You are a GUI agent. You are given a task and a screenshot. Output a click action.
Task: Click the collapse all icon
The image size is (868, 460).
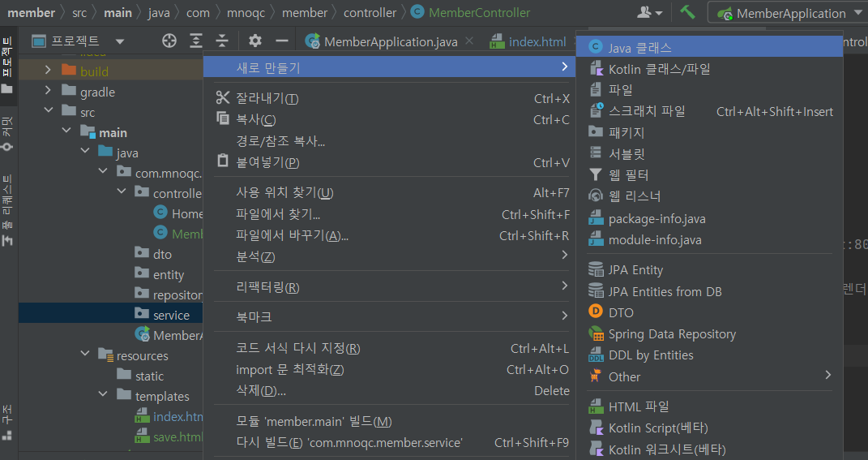point(222,41)
